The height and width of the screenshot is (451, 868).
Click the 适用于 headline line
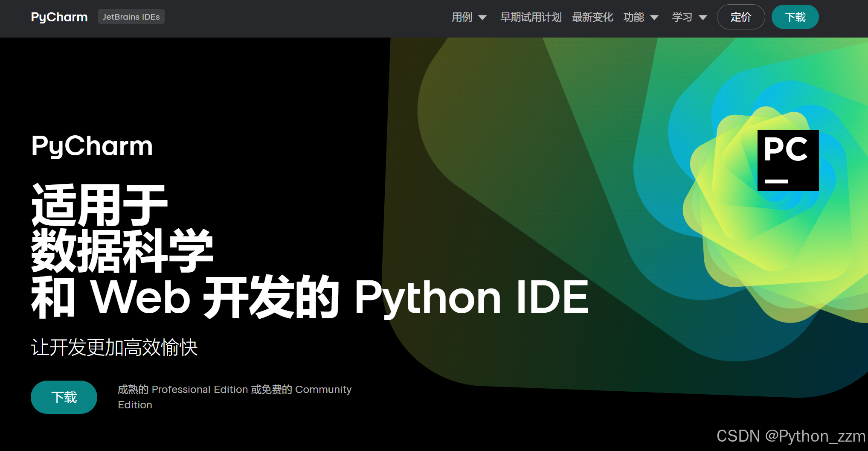pos(99,205)
